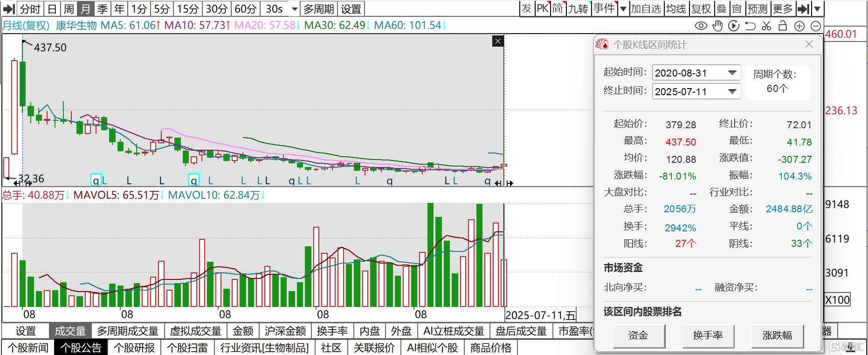Toggle the eye visibility icon above chart
Image resolution: width=868 pixels, height=355 pixels.
(701, 26)
